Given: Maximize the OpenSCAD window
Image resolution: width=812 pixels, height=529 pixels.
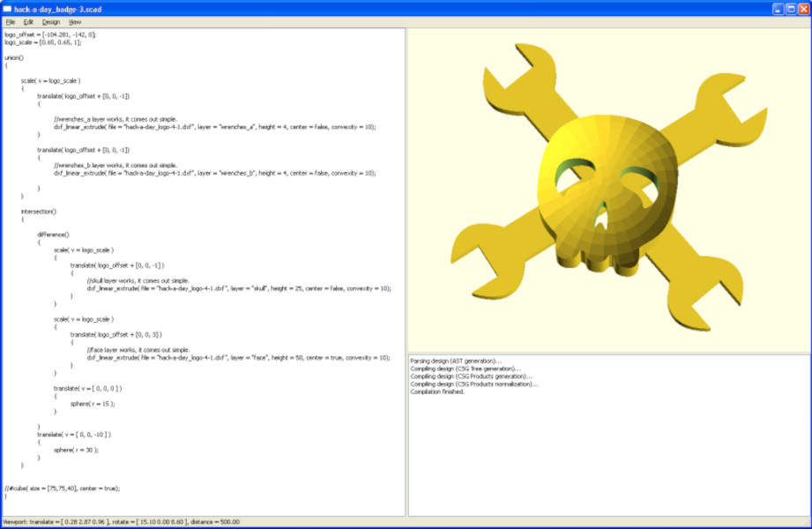Looking at the screenshot, I should click(791, 8).
